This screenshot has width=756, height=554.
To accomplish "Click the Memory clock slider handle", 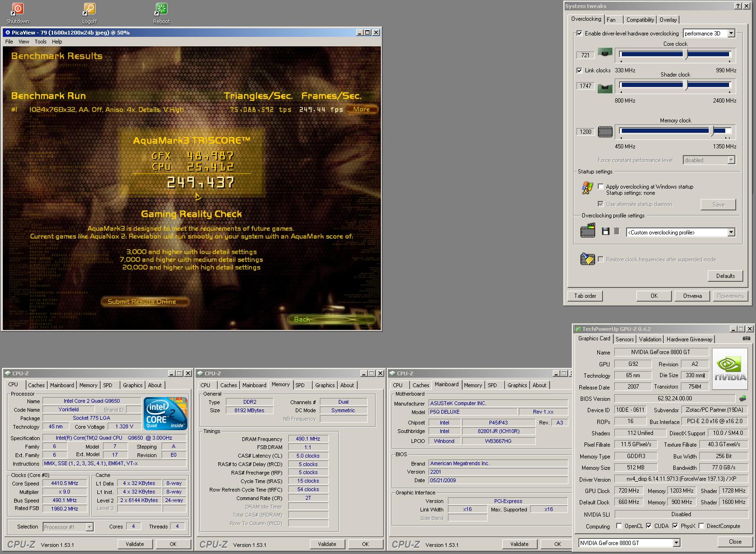I will tap(713, 131).
